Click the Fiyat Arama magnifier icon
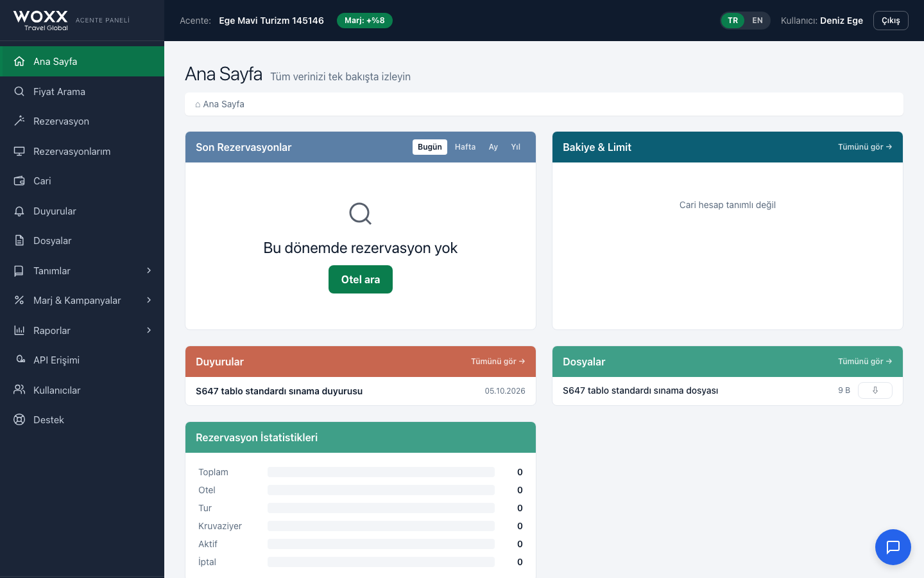The image size is (924, 578). pyautogui.click(x=19, y=91)
